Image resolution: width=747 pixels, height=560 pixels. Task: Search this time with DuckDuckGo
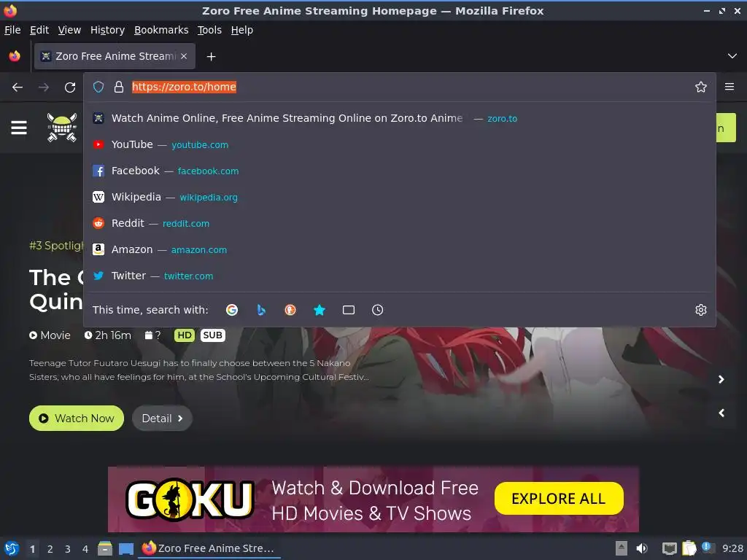coord(290,310)
